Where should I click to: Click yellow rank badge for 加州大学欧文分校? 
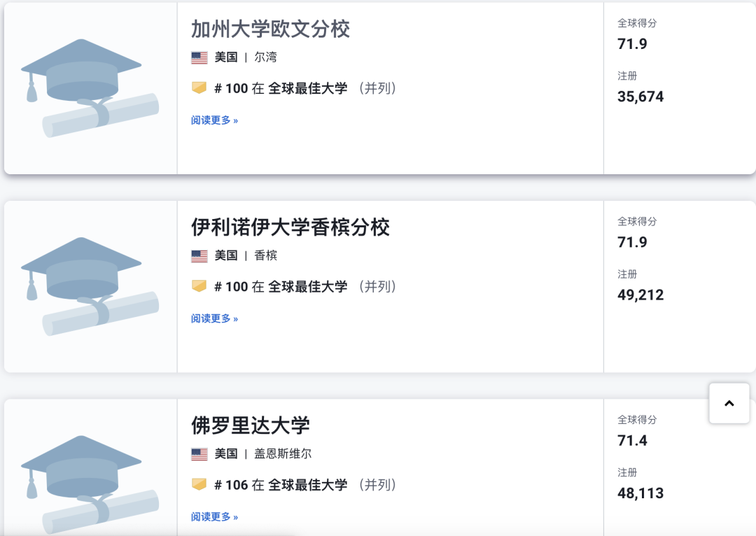(x=199, y=87)
